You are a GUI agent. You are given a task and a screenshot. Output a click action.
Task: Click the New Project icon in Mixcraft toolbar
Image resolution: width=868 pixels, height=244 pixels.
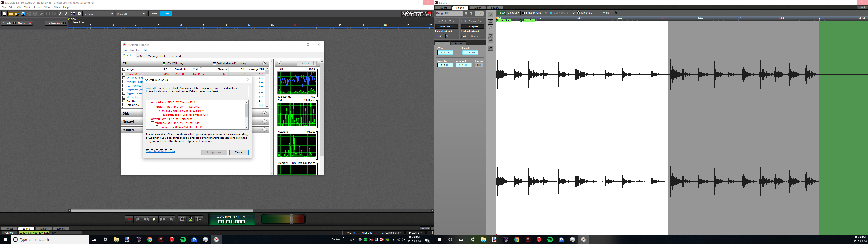(4, 14)
